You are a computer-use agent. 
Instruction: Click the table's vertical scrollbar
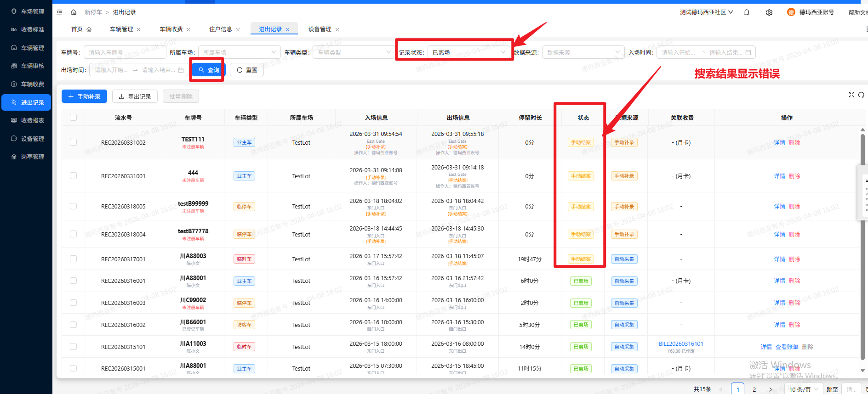point(862,248)
